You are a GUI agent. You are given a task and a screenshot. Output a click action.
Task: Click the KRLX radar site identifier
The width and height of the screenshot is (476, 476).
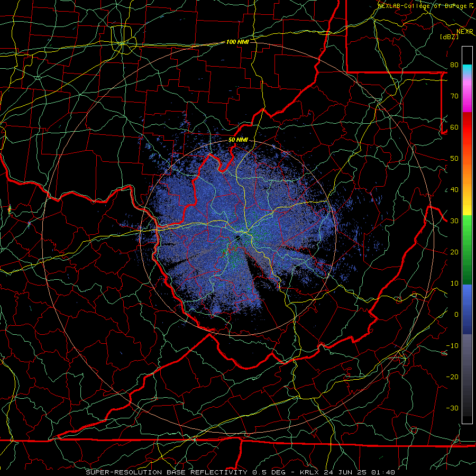tap(310, 472)
